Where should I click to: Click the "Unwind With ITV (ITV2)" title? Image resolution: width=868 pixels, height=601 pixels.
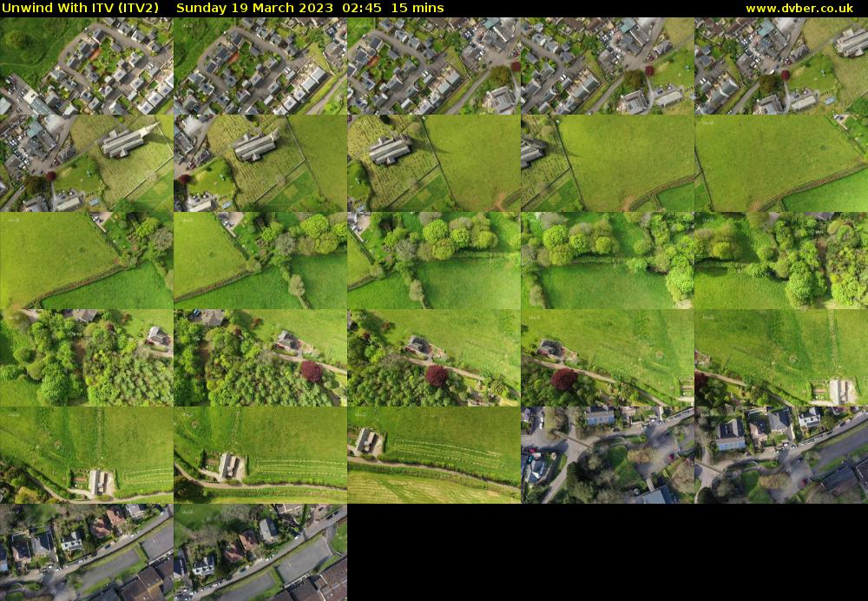tap(80, 8)
